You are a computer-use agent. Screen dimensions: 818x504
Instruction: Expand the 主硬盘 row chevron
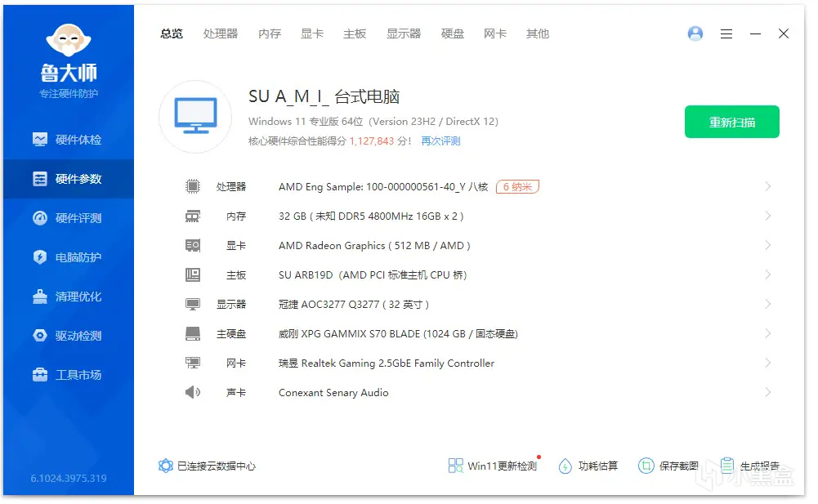tap(767, 333)
